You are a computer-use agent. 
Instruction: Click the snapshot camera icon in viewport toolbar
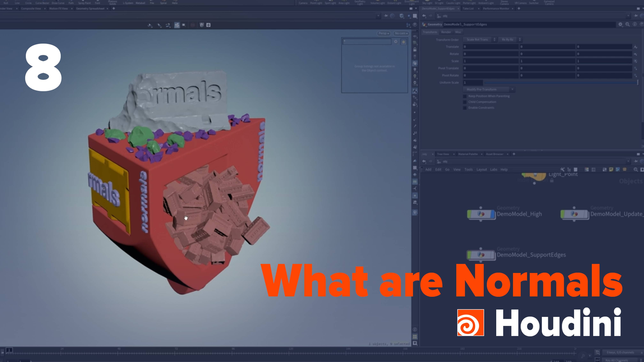click(208, 25)
